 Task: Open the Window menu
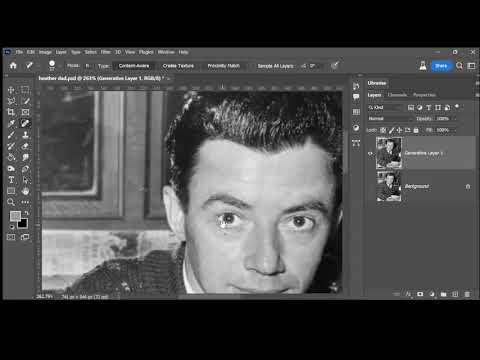(x=166, y=52)
